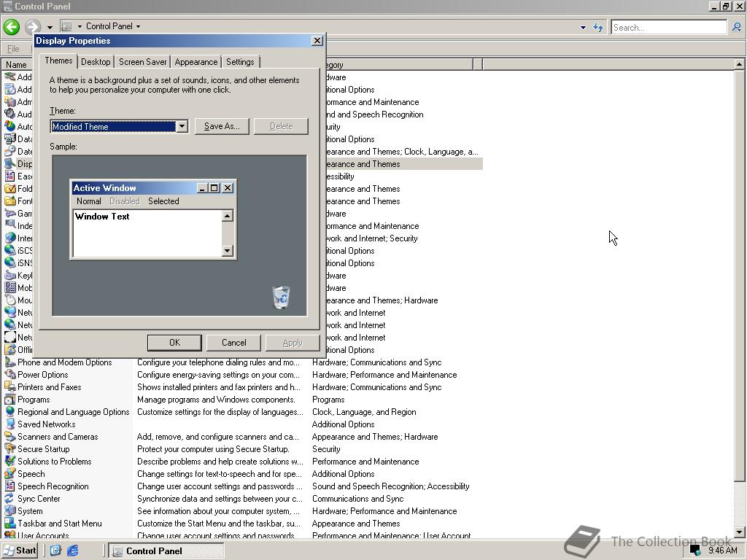Click the Power Options icon
Image resolution: width=747 pixels, height=560 pixels.
pyautogui.click(x=9, y=375)
